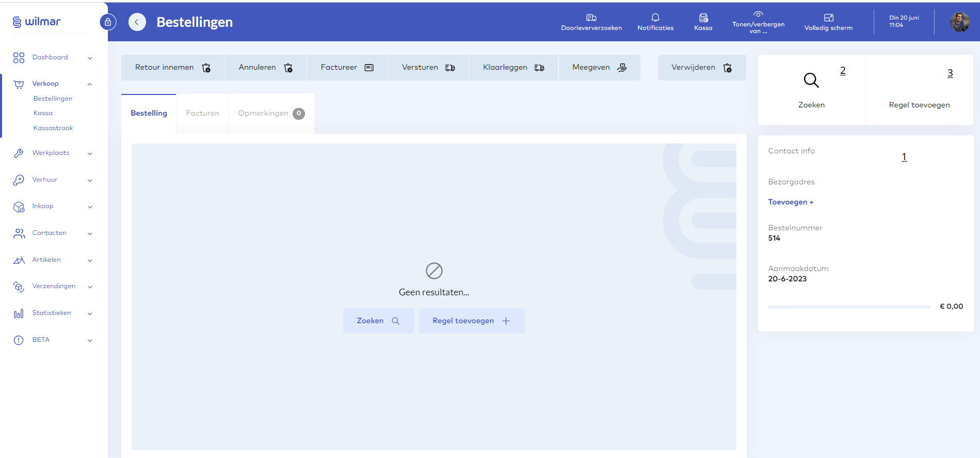Click the lock icon beside the sidebar
The width and height of the screenshot is (980, 458).
(x=108, y=22)
